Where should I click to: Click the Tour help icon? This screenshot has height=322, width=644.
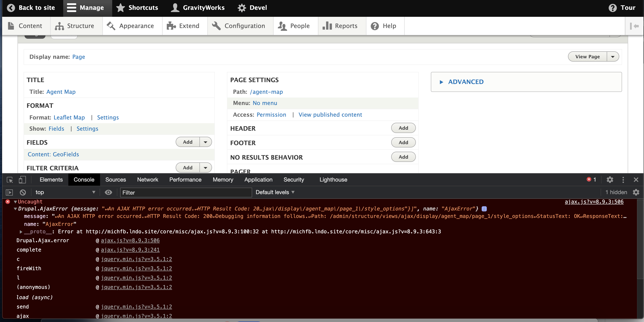pyautogui.click(x=613, y=8)
